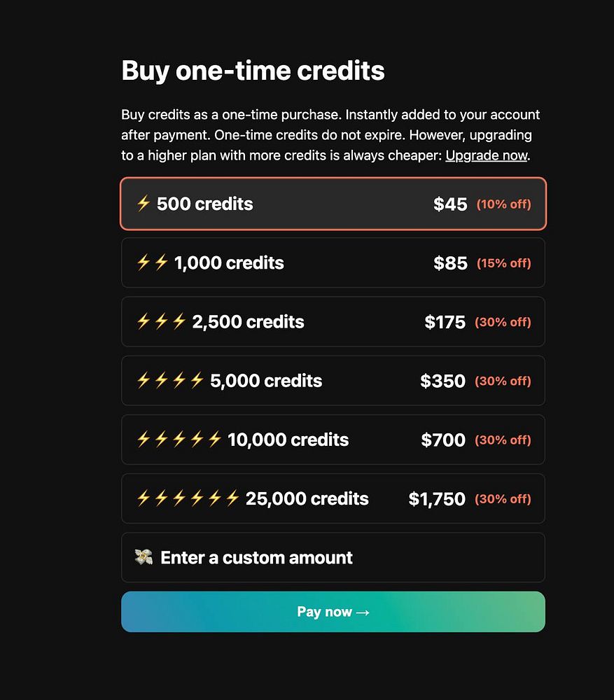
Task: Click the $1,750 price label
Action: pos(437,499)
